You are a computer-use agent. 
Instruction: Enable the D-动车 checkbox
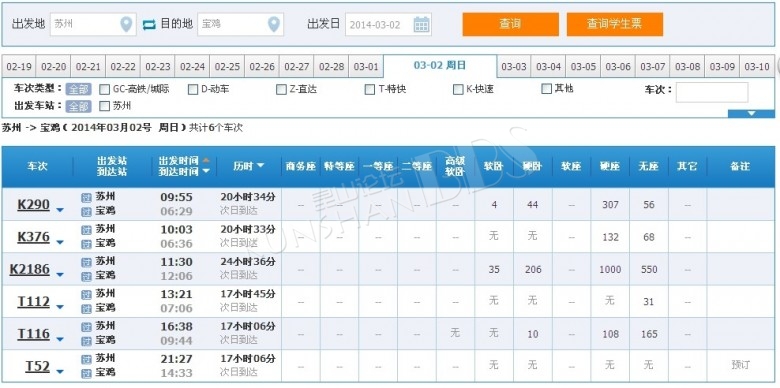[193, 90]
